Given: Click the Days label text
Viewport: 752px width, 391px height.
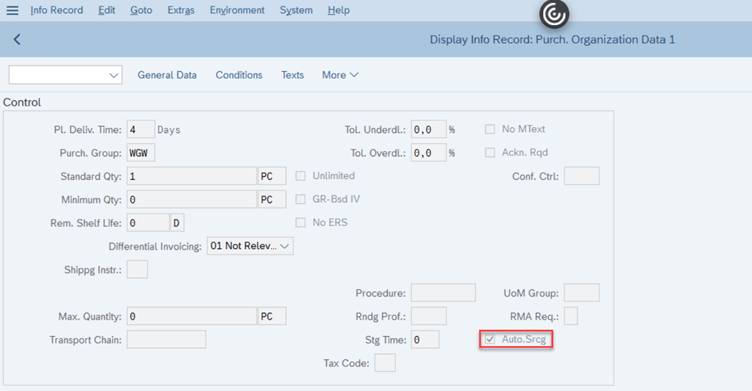Looking at the screenshot, I should coord(169,130).
